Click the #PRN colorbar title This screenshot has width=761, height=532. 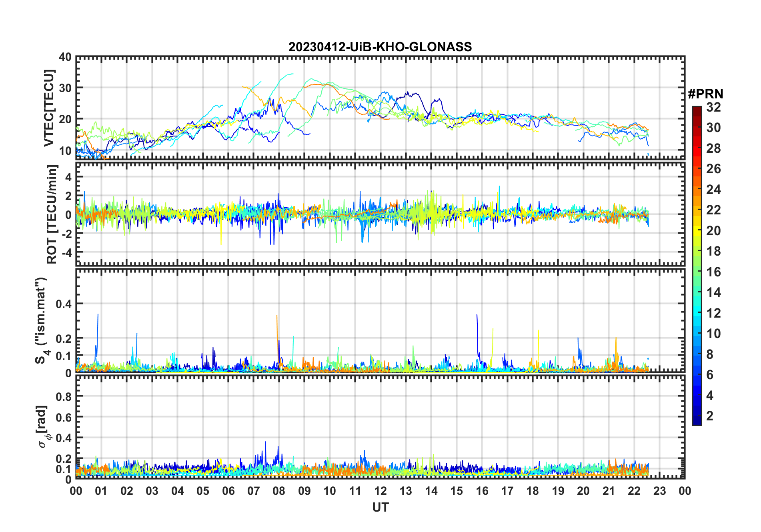(x=705, y=94)
